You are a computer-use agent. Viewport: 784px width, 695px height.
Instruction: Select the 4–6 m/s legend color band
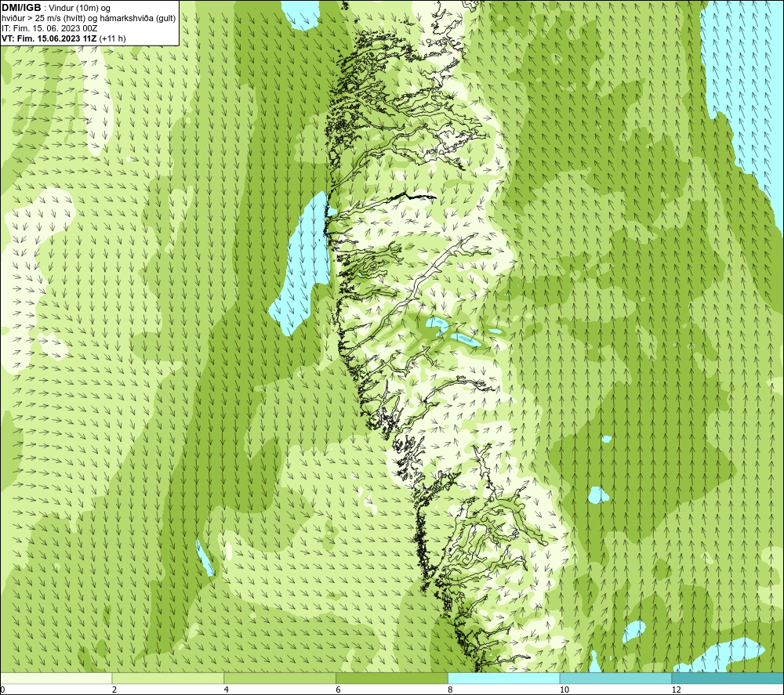pos(280,679)
